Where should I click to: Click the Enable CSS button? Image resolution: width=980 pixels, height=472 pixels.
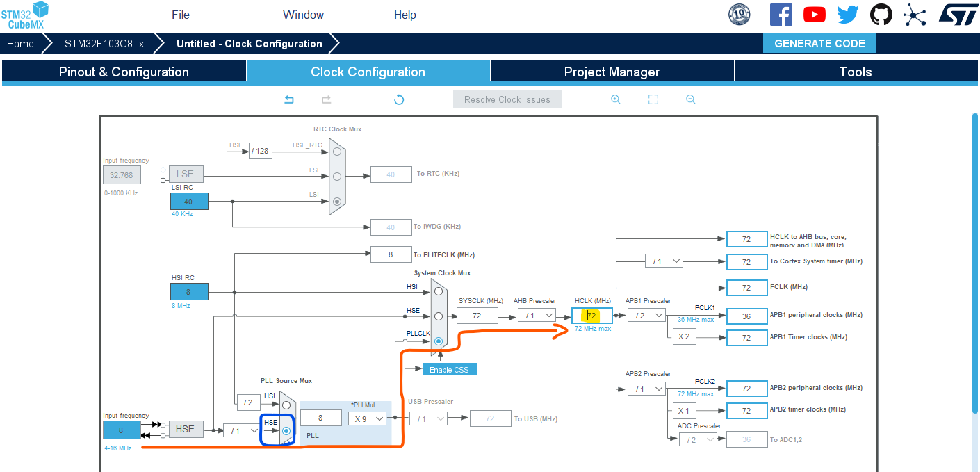[449, 369]
